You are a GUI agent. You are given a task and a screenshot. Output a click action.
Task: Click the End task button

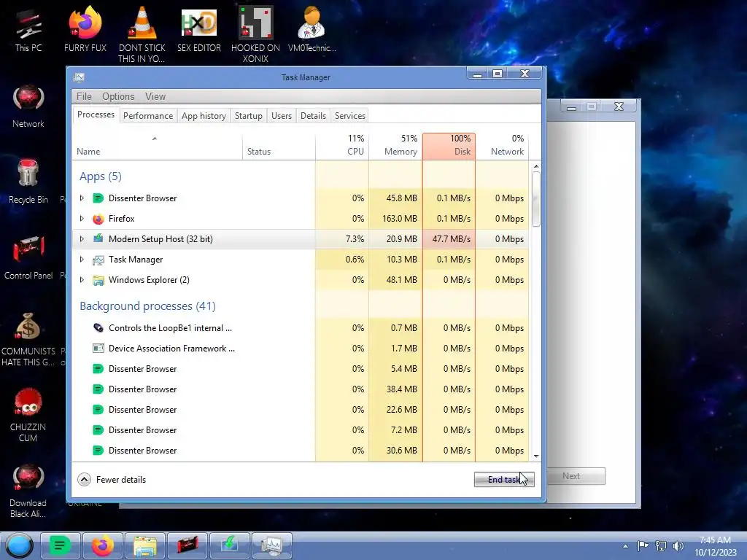(504, 480)
